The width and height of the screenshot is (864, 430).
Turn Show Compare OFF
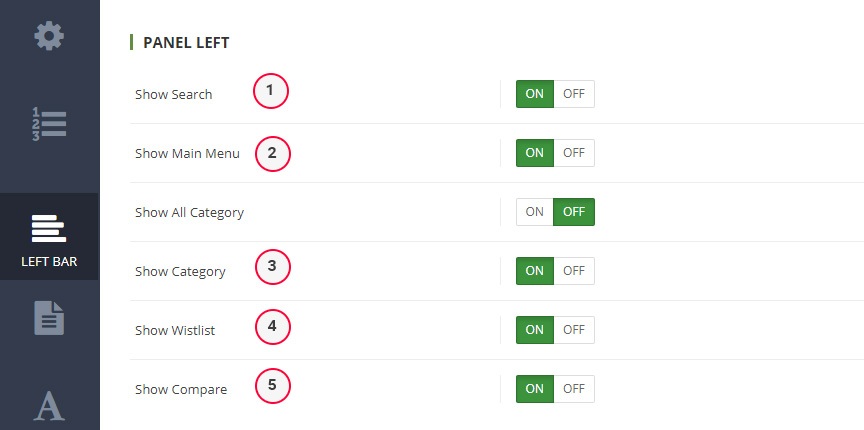[574, 389]
